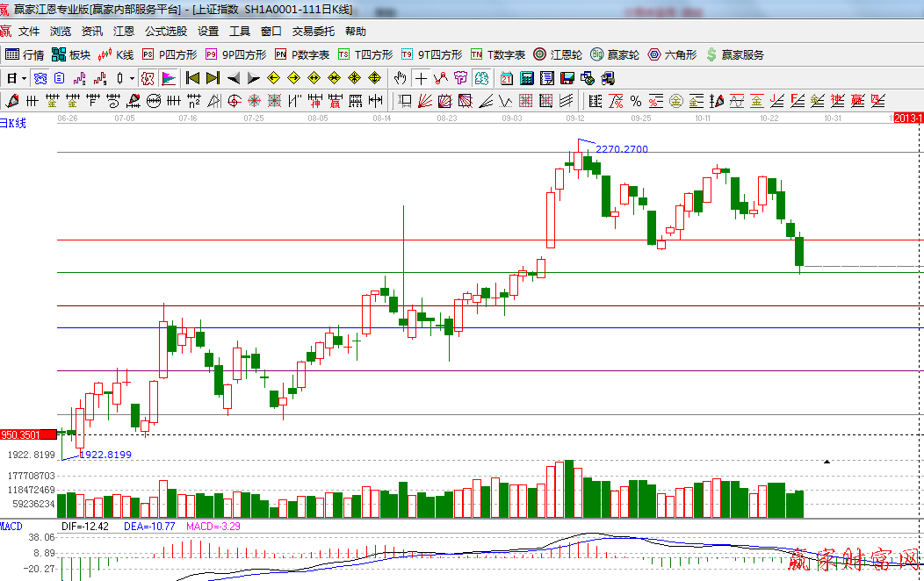924x581 pixels.
Task: Toggle the pressed red 权 button
Action: click(148, 78)
